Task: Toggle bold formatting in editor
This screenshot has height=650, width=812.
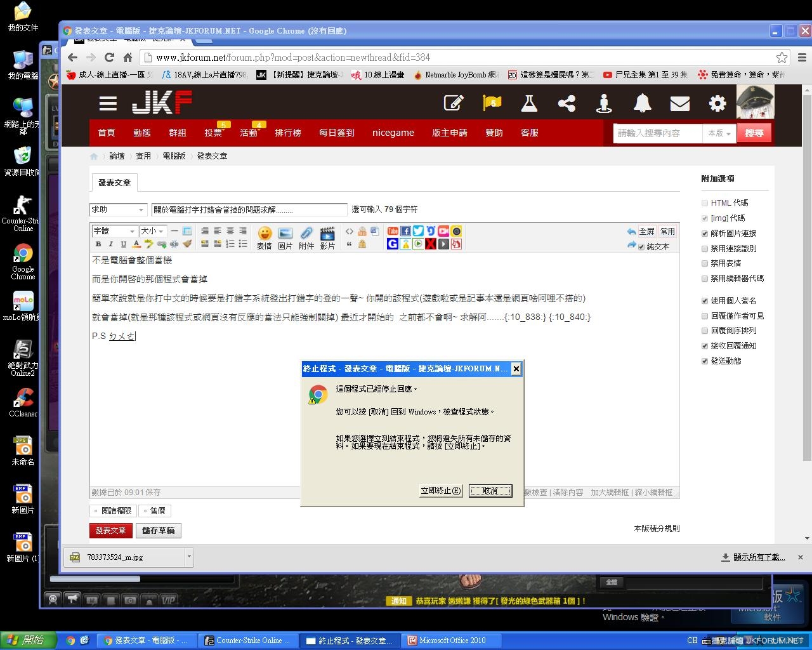Action: [x=98, y=244]
